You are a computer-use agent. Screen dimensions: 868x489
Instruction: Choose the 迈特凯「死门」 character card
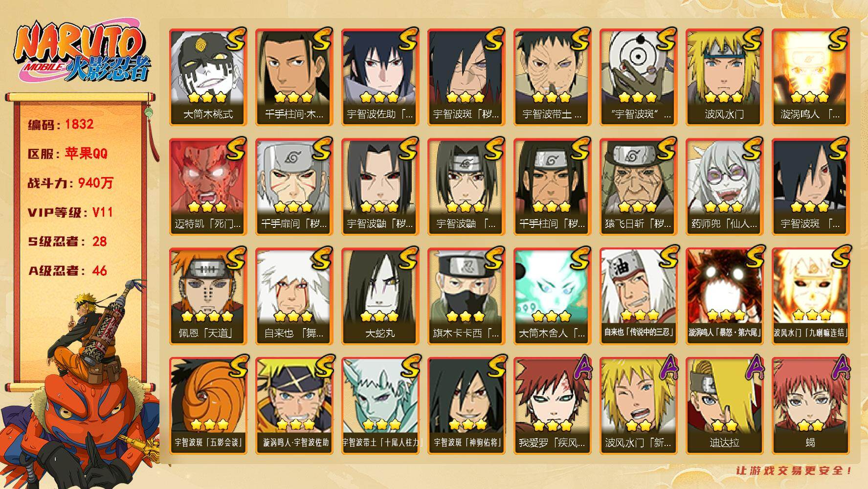[208, 187]
